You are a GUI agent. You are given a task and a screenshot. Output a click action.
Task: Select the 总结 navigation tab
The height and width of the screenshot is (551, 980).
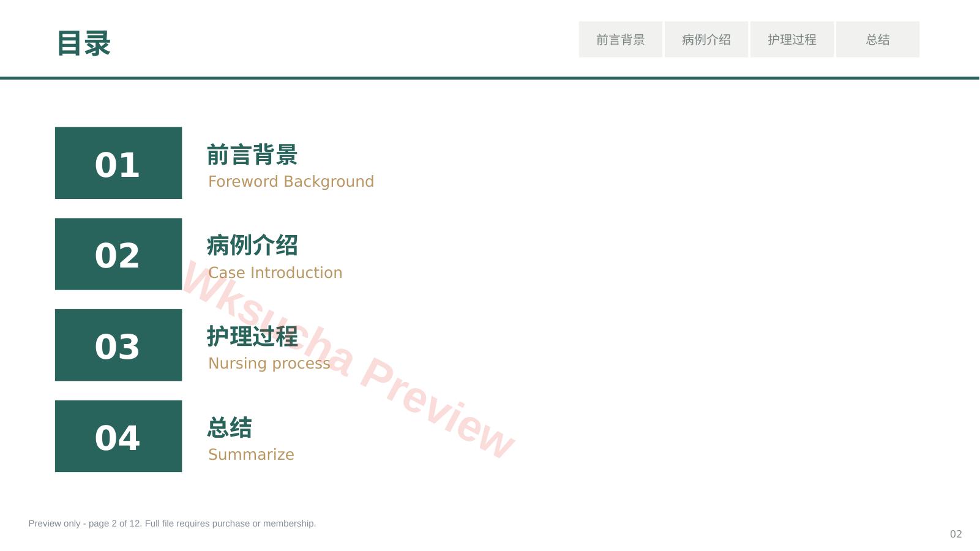tap(878, 40)
